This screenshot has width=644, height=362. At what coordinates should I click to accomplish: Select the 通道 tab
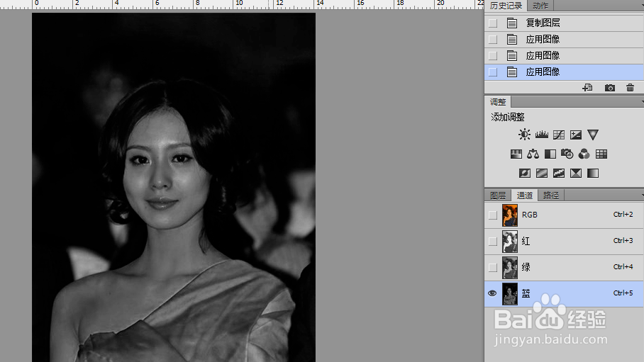click(x=524, y=196)
